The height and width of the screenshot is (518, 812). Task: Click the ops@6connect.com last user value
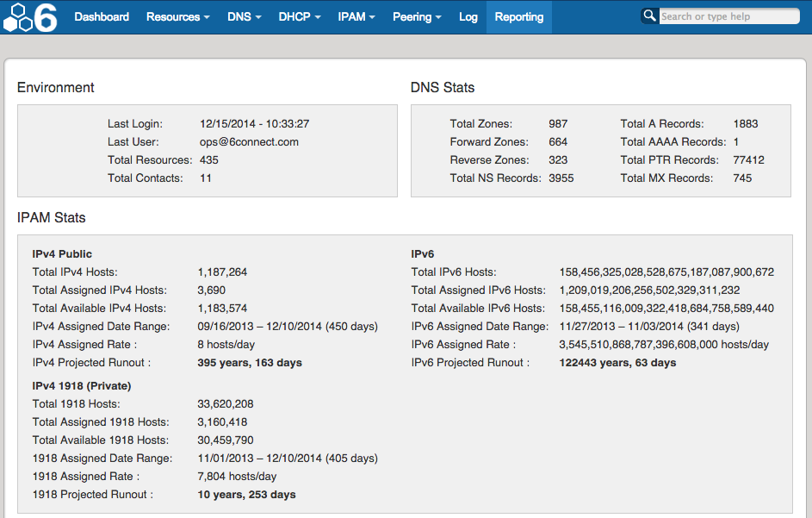point(249,142)
